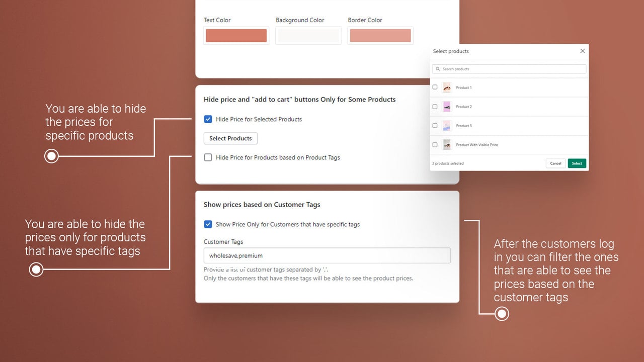This screenshot has height=362, width=644.
Task: Confirm with the green Select button
Action: (x=577, y=163)
